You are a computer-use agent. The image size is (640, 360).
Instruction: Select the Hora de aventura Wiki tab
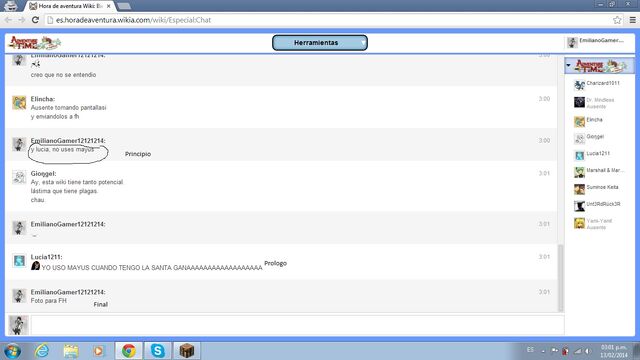click(70, 6)
